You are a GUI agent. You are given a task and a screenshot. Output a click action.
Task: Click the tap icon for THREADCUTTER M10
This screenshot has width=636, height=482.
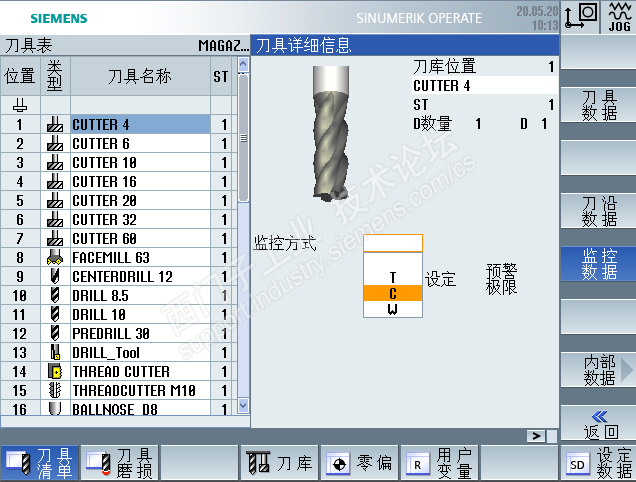point(55,390)
